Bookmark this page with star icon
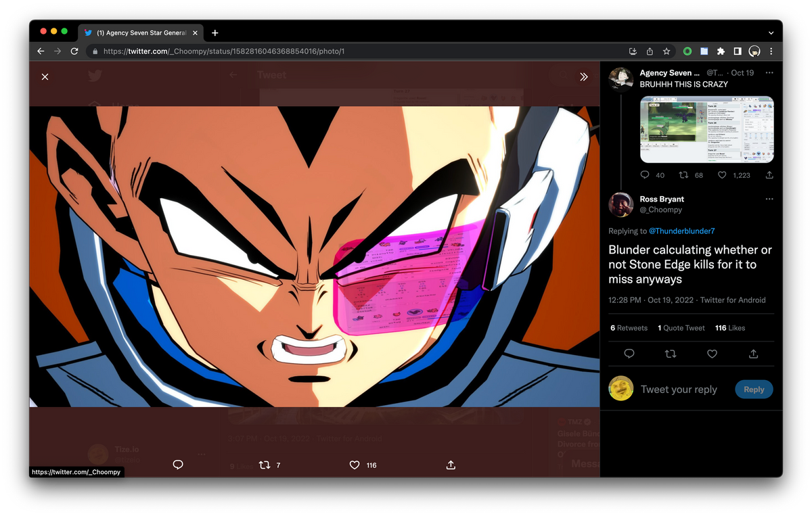The width and height of the screenshot is (812, 516). 667,51
